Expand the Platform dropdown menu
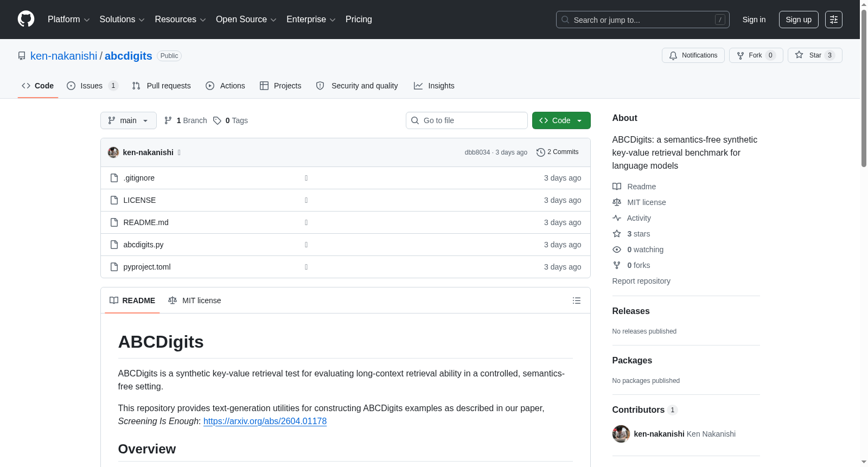868x467 pixels. point(69,20)
